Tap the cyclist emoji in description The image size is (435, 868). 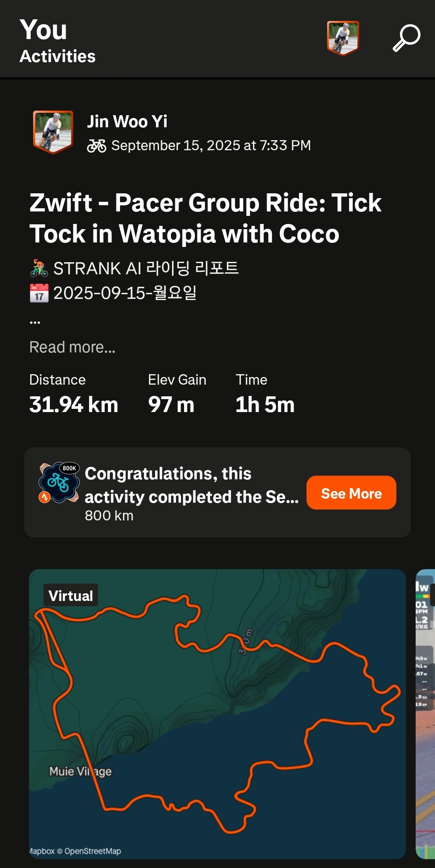(x=39, y=268)
